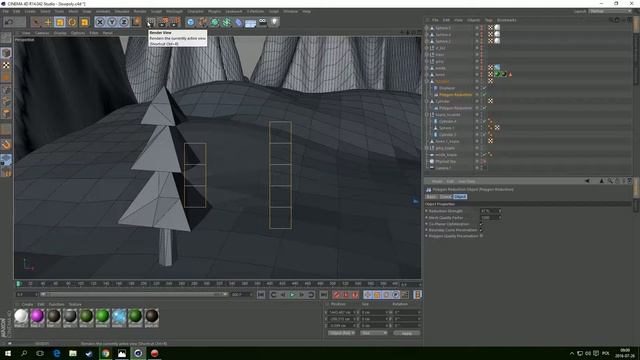Open Object Manager Tags menu
The image size is (640, 360).
pos(489,20)
